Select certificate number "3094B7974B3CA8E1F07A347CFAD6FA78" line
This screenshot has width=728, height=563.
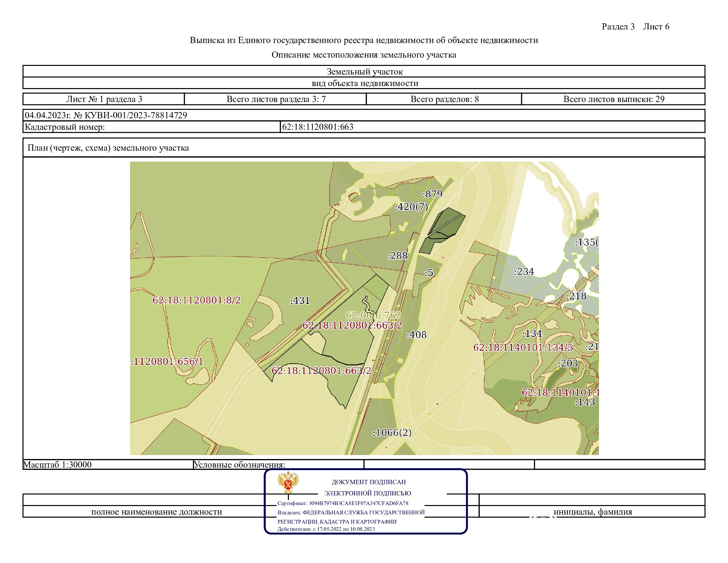pos(343,503)
